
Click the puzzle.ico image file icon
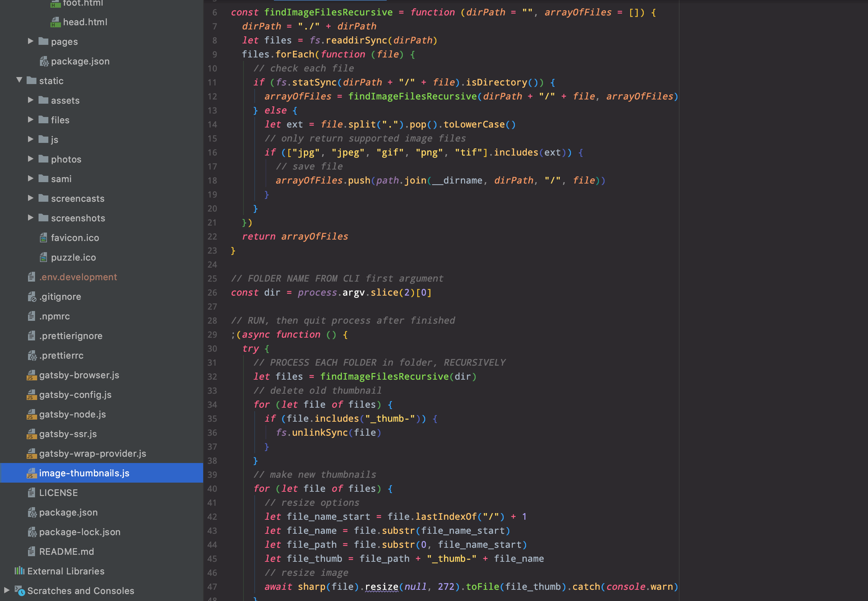44,257
